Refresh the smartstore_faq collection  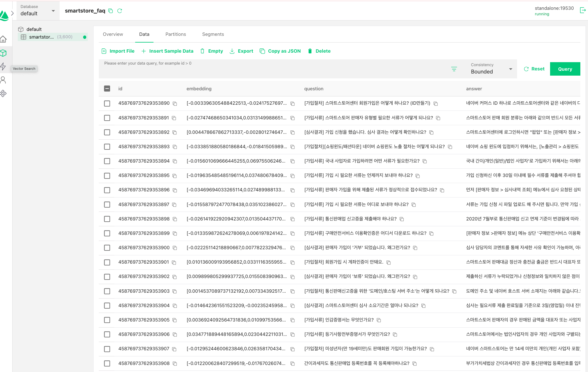[x=120, y=11]
